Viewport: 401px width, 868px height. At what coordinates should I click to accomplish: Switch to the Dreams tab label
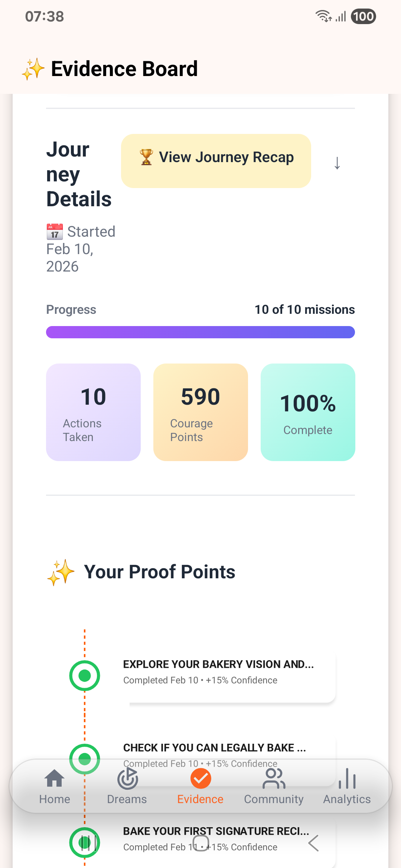(127, 799)
